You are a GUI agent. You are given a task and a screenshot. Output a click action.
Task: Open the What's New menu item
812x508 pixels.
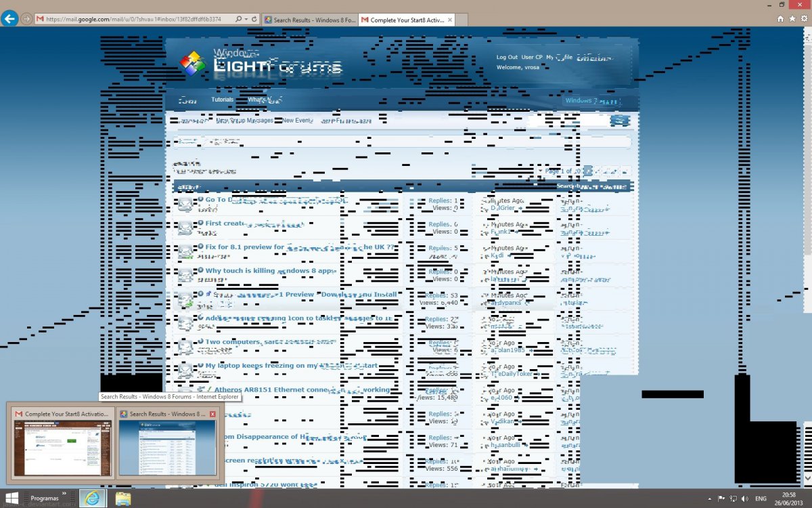tap(264, 100)
